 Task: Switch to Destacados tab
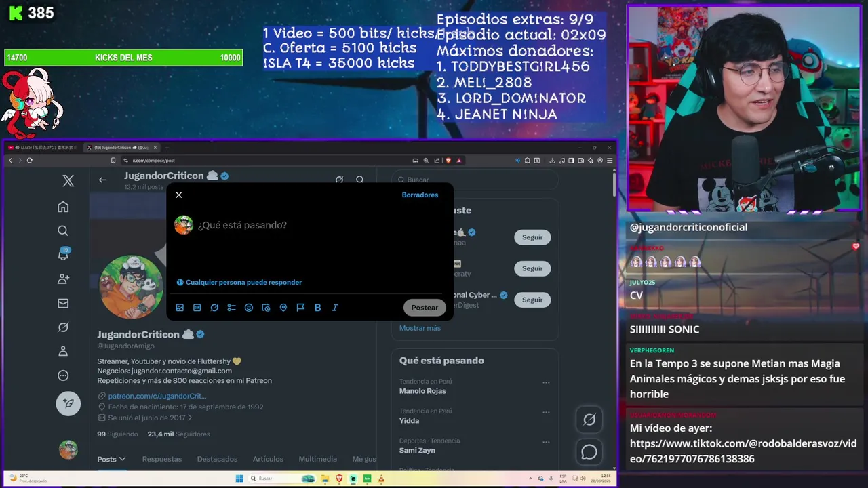pos(217,459)
